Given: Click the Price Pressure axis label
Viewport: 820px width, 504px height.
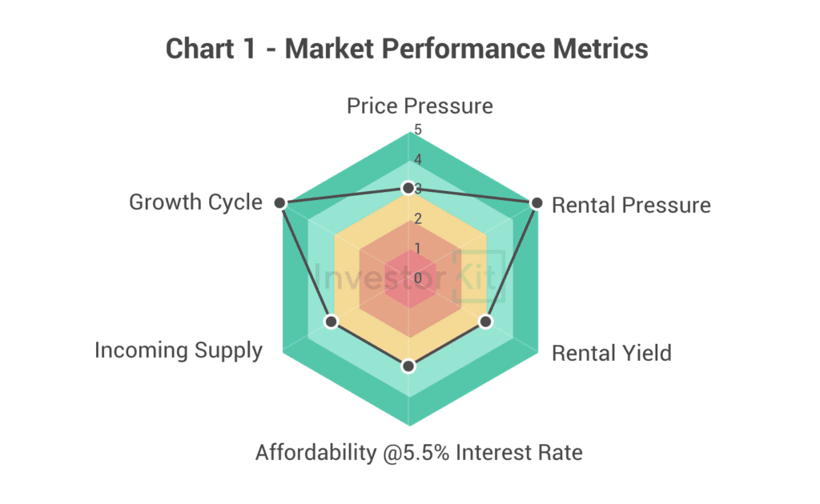Looking at the screenshot, I should 420,106.
